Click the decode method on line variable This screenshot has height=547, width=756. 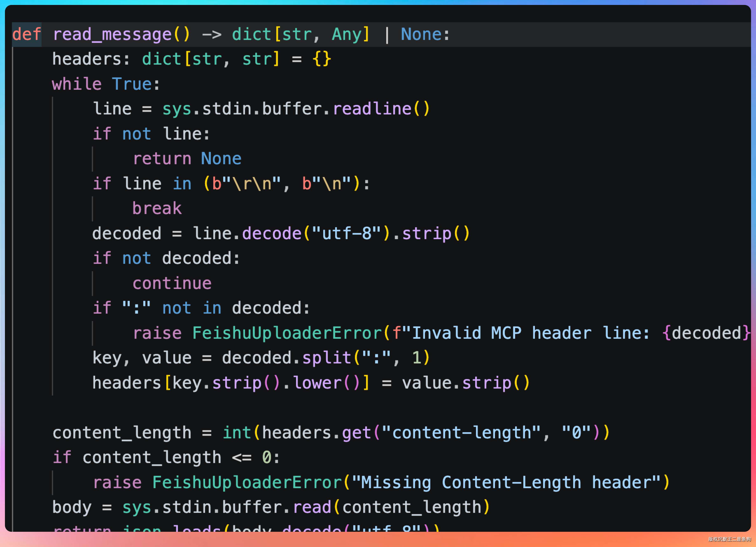coord(271,234)
